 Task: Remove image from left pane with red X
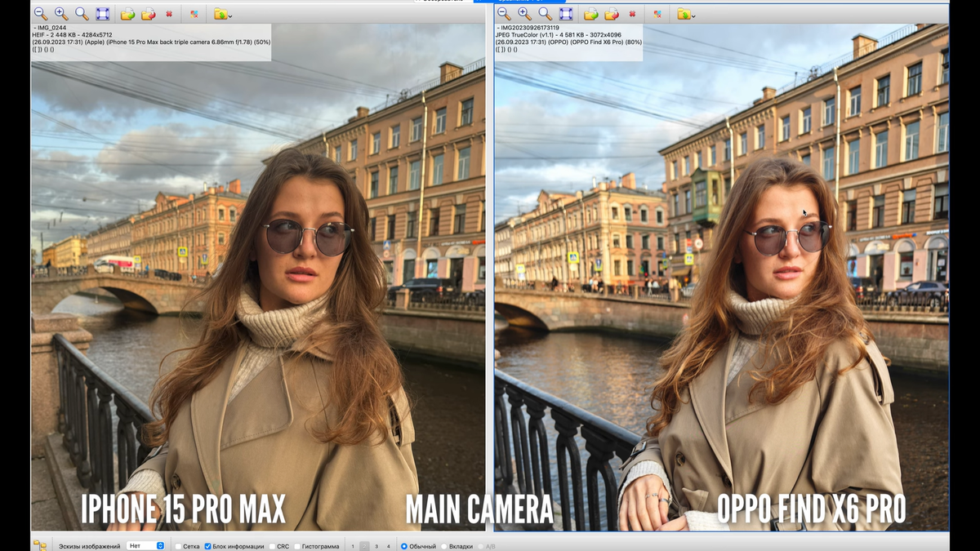pyautogui.click(x=168, y=14)
